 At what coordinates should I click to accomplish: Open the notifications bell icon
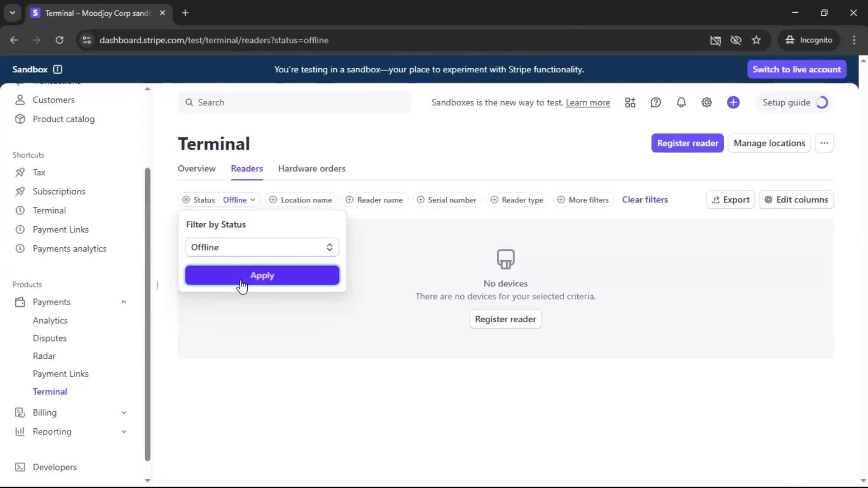[681, 103]
